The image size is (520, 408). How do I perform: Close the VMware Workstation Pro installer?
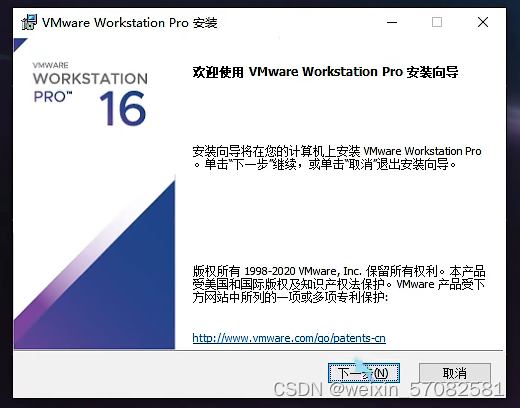tap(483, 22)
